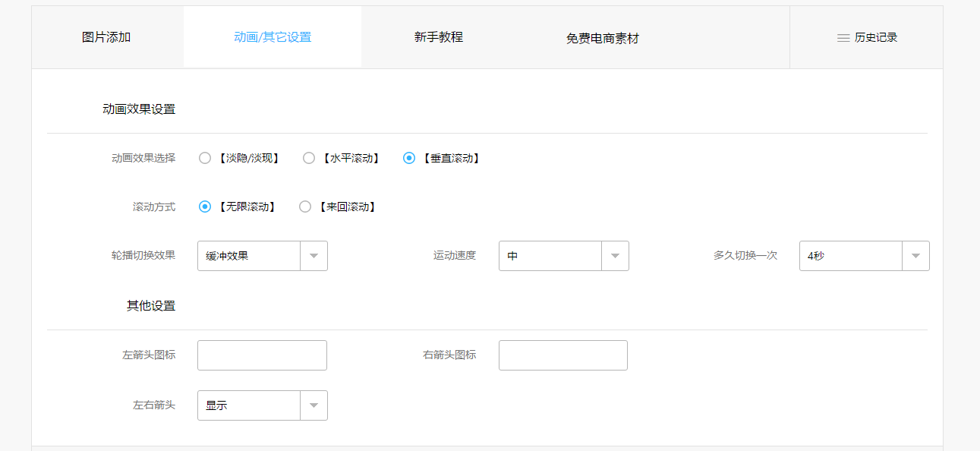Click the hamburger icon beside 历史记录
This screenshot has width=980, height=451.
click(x=843, y=36)
